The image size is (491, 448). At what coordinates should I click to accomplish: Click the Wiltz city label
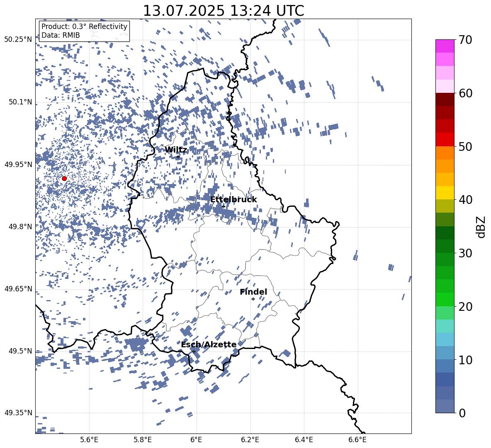pos(176,150)
